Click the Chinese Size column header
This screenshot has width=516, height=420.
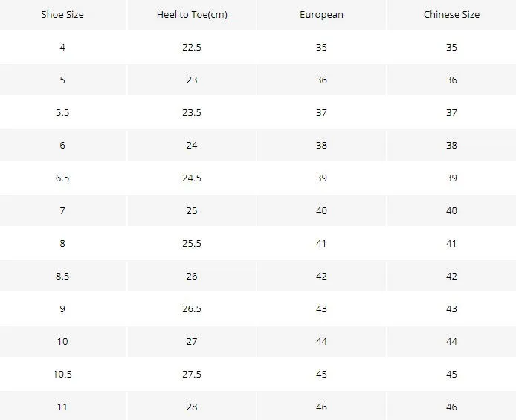451,15
